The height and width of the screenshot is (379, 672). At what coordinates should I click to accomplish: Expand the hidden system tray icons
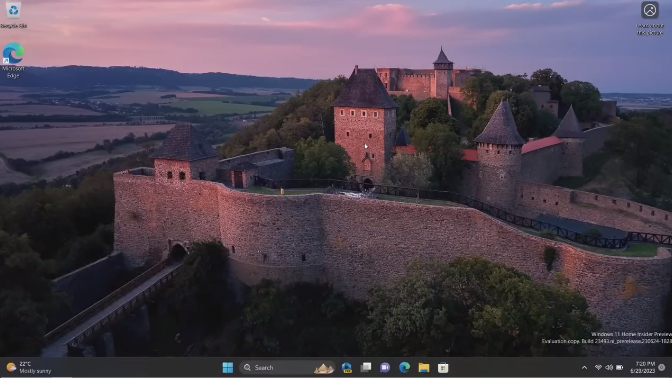pyautogui.click(x=584, y=367)
